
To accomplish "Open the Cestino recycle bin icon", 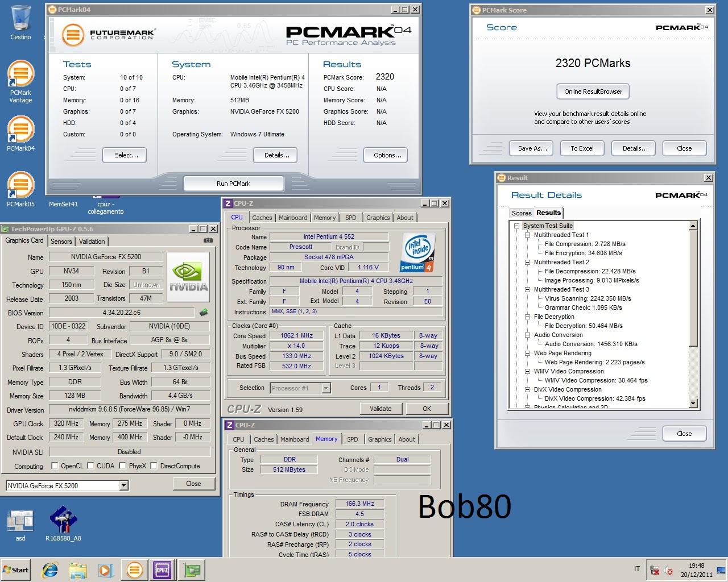I will (x=20, y=23).
